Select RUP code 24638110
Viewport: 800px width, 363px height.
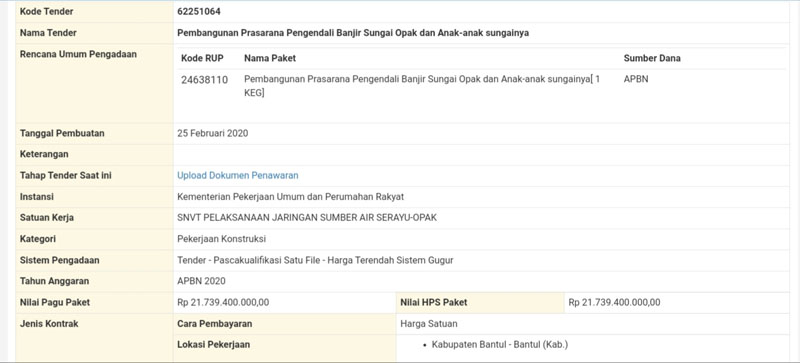click(205, 80)
